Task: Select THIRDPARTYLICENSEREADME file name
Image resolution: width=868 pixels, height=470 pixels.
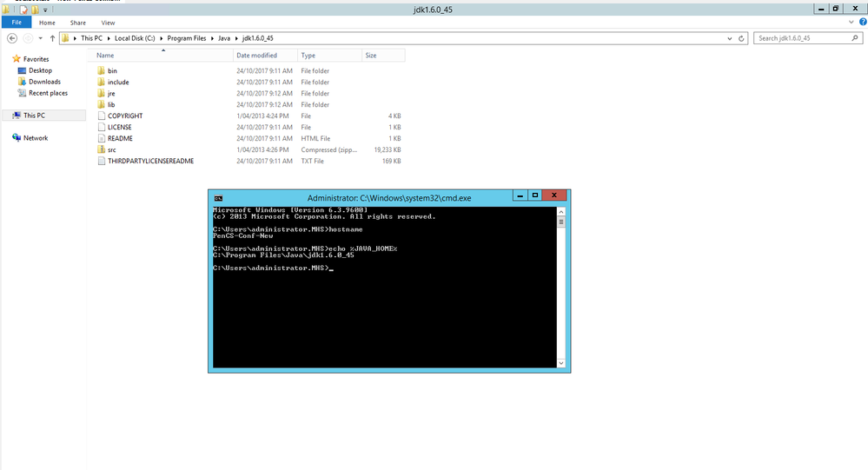Action: coord(150,161)
